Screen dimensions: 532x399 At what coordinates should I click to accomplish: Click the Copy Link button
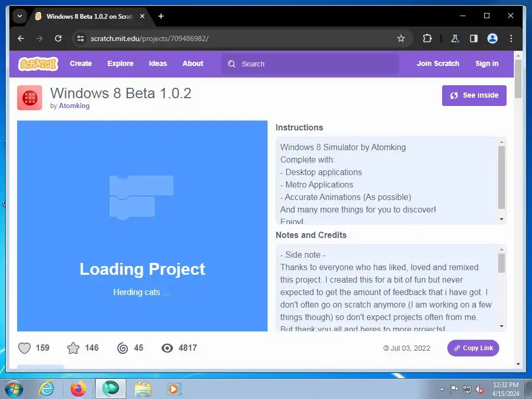click(x=473, y=348)
